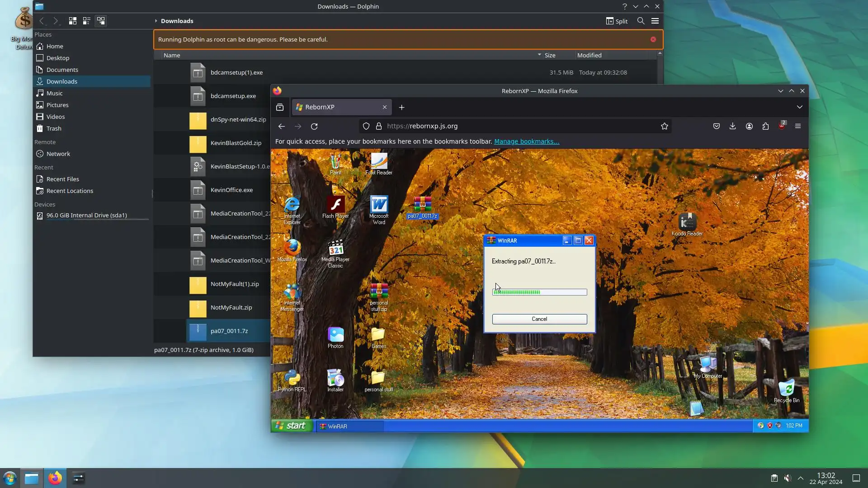
Task: Switch Dolphin to icons view mode
Action: [72, 21]
